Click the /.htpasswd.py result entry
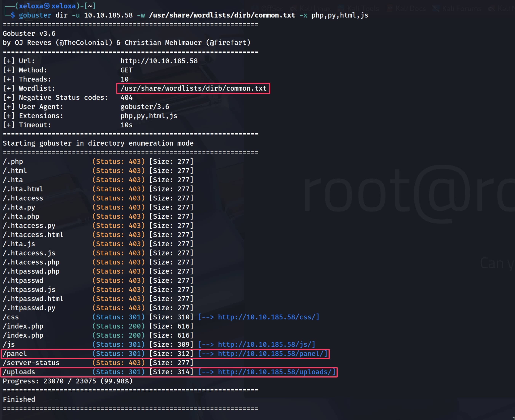Image resolution: width=515 pixels, height=420 pixels. tap(29, 308)
